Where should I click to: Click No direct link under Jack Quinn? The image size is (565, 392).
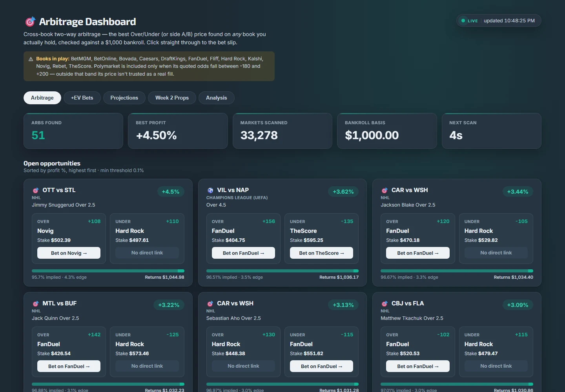coord(147,366)
